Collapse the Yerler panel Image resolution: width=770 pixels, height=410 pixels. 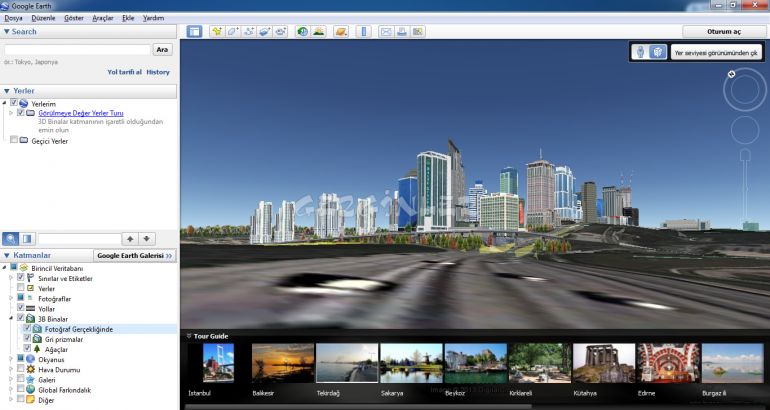(6, 91)
